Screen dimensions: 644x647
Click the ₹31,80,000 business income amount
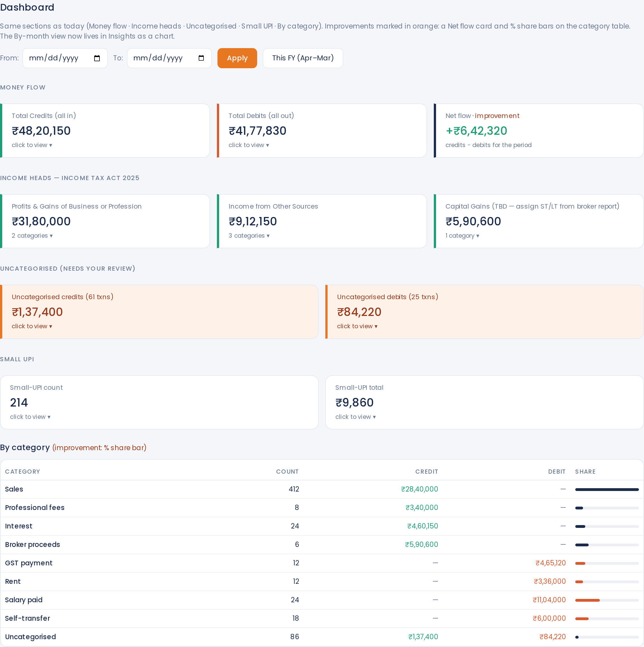41,221
